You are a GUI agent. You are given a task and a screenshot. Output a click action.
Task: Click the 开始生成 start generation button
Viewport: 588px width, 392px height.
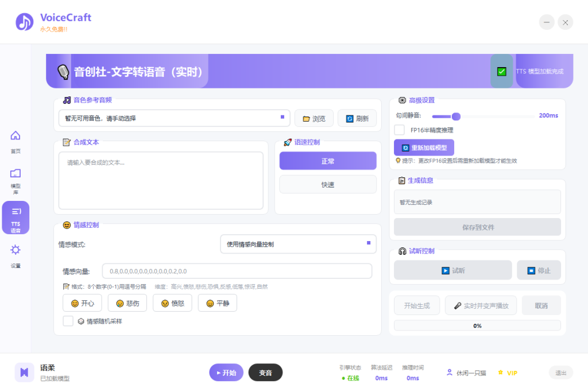[417, 306]
